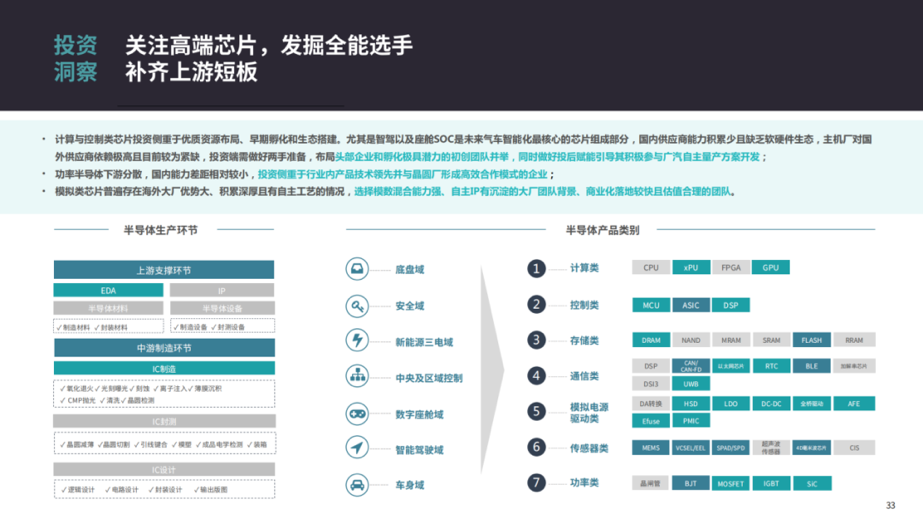
Task: Select the teal IC制造 bar
Action: pos(164,368)
